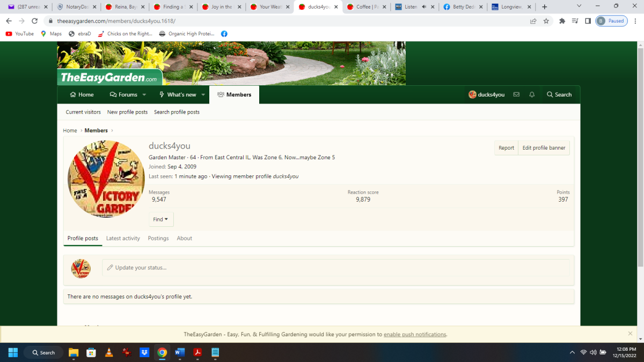Click the Home breadcrumb link
Screen dimensions: 644x362
(70, 130)
